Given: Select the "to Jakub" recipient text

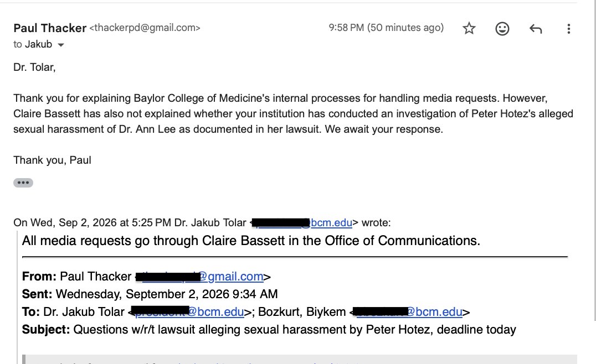Looking at the screenshot, I should (33, 44).
